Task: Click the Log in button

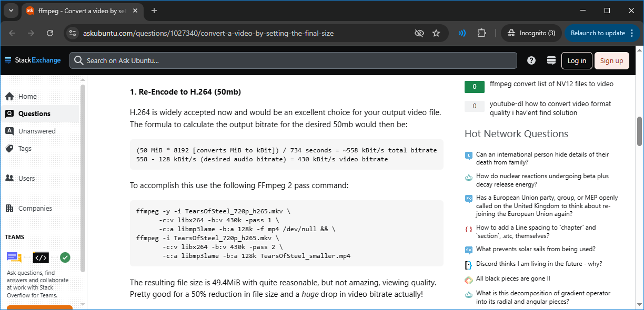Action: [x=577, y=60]
